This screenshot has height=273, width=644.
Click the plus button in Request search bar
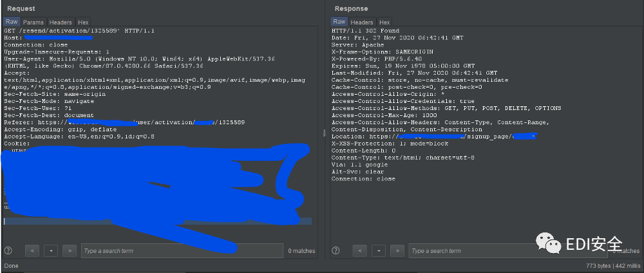(x=51, y=250)
